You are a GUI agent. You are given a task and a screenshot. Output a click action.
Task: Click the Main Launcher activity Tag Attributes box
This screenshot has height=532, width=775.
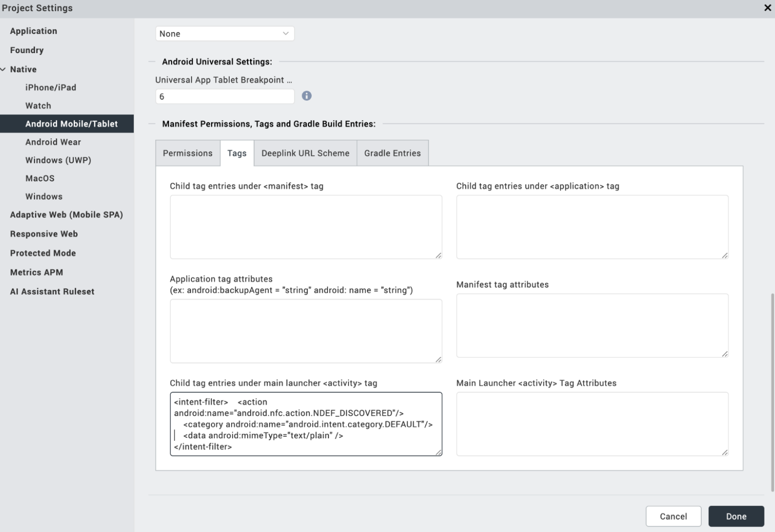click(592, 424)
